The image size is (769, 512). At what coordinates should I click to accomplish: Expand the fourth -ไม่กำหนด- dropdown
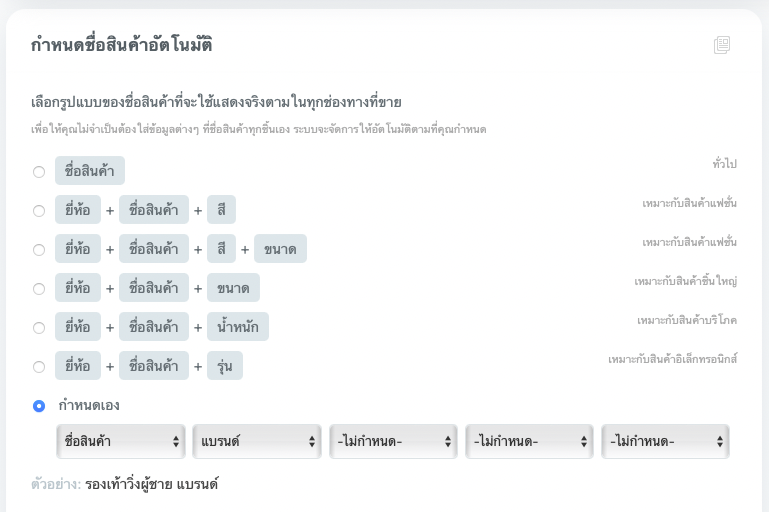pos(529,441)
